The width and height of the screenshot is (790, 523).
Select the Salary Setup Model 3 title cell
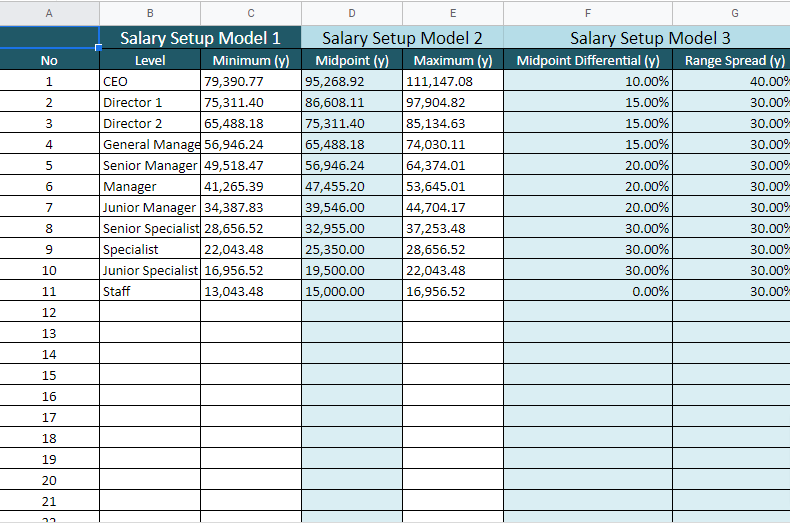click(650, 38)
